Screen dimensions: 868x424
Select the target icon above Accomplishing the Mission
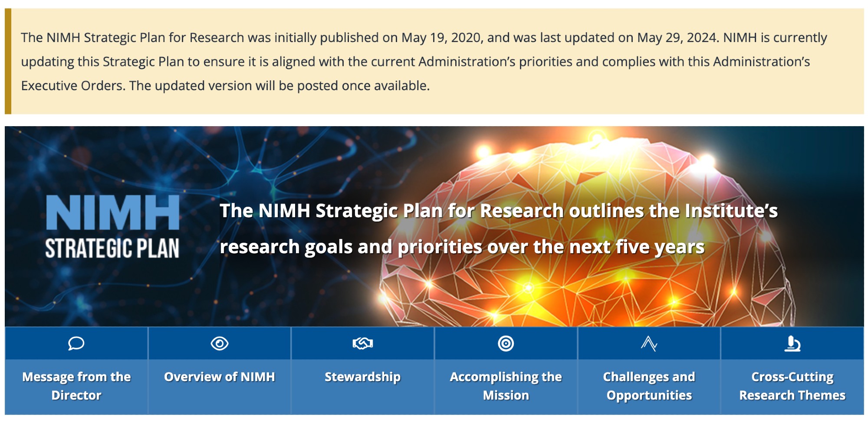click(x=506, y=343)
